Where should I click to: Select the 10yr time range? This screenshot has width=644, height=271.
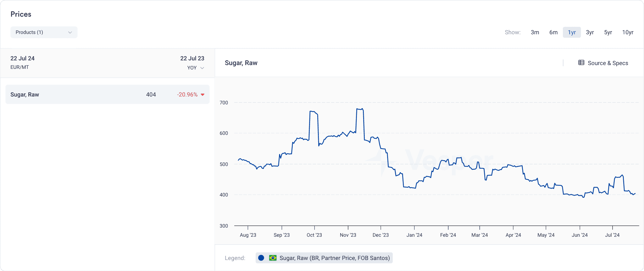coord(628,32)
